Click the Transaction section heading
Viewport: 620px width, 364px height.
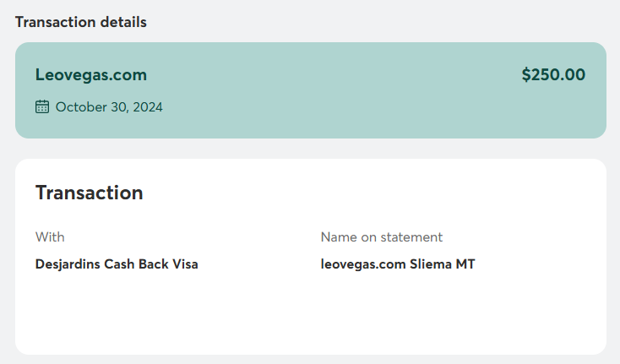[89, 193]
